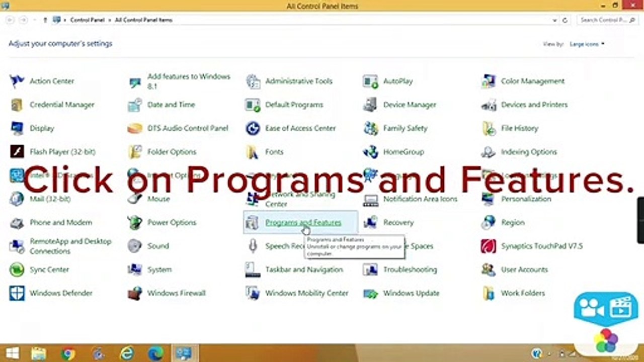
Task: Click the Back navigation arrow
Action: click(x=10, y=20)
